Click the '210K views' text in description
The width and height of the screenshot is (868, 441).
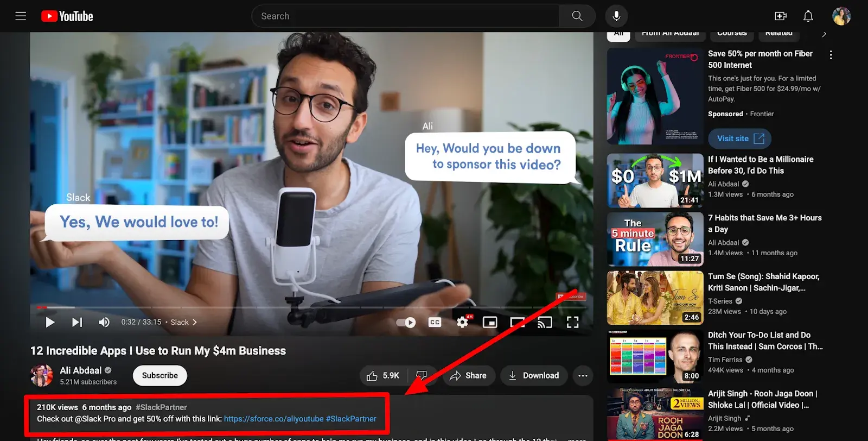(x=58, y=407)
